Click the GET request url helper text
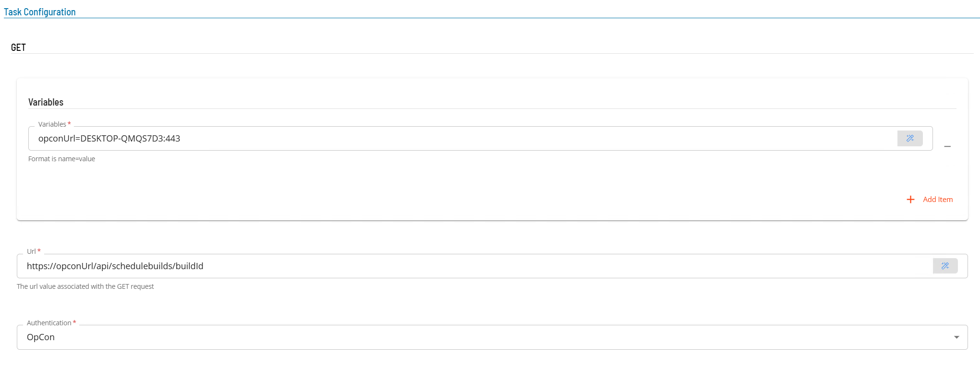The image size is (980, 368). pos(85,286)
